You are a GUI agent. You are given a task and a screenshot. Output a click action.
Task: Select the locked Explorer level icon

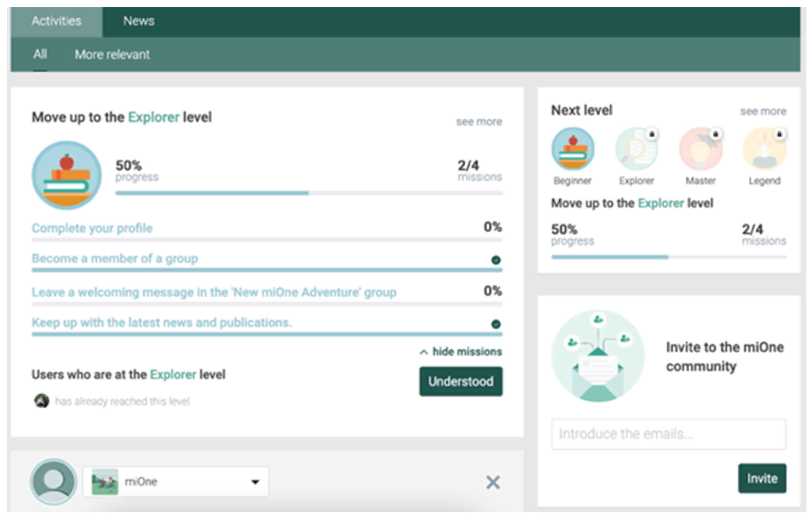(636, 149)
